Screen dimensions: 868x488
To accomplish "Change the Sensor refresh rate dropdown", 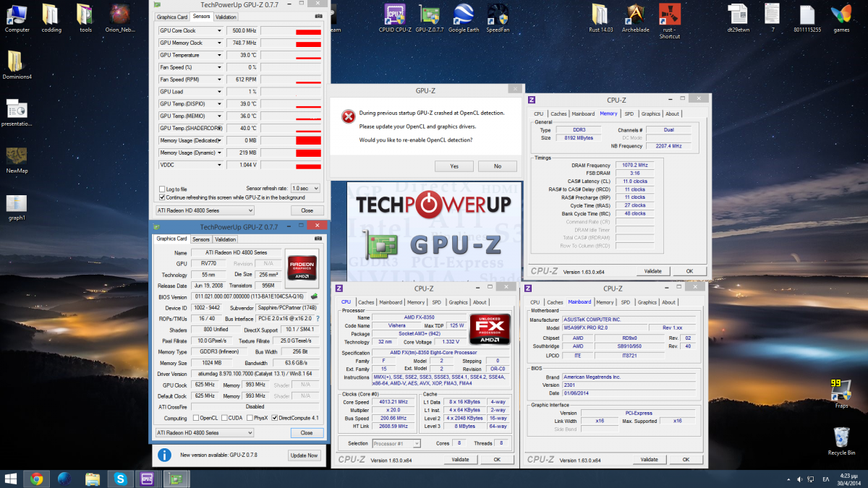I will tap(305, 189).
